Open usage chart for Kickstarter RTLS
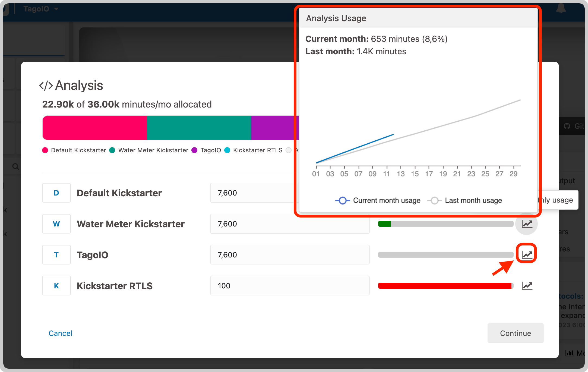 click(527, 286)
